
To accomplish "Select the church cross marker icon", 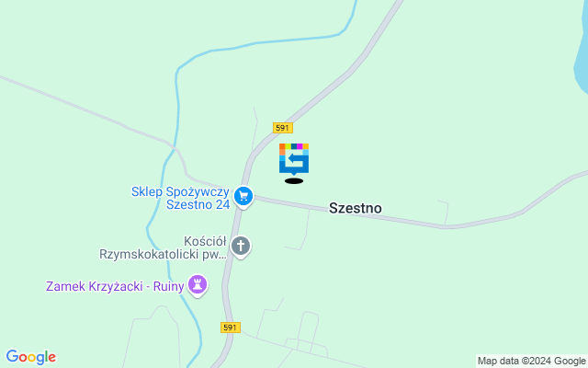I will [241, 247].
